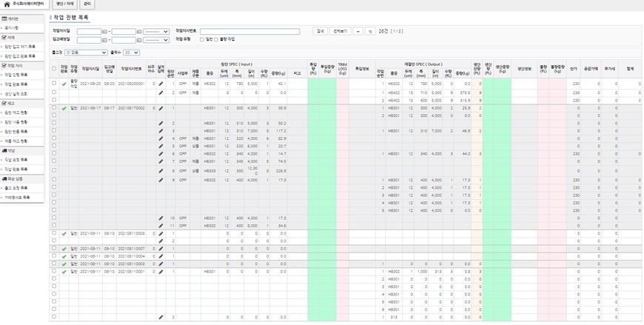Open calendar picker for 입고예정일 start date
This screenshot has height=325, width=644.
click(x=104, y=40)
